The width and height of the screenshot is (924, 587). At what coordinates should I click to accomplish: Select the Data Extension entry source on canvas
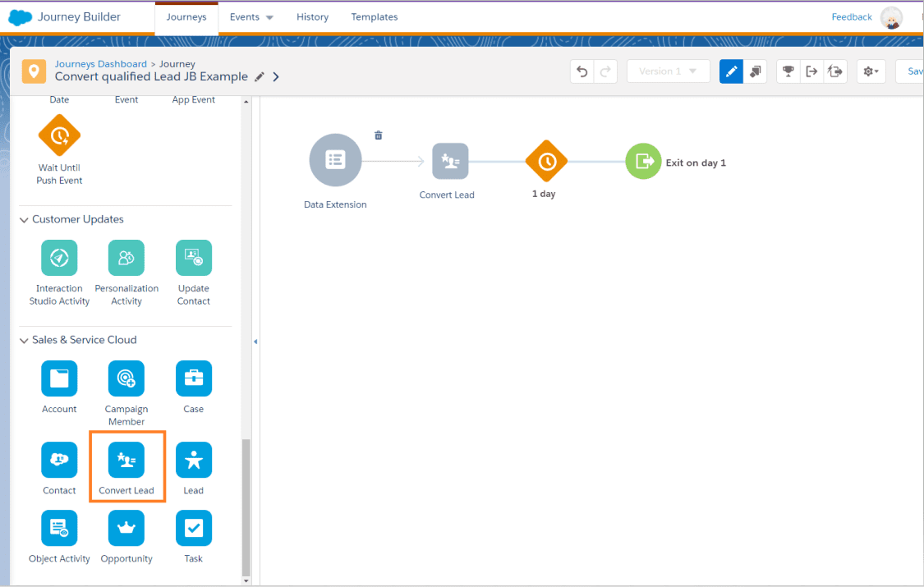[335, 160]
